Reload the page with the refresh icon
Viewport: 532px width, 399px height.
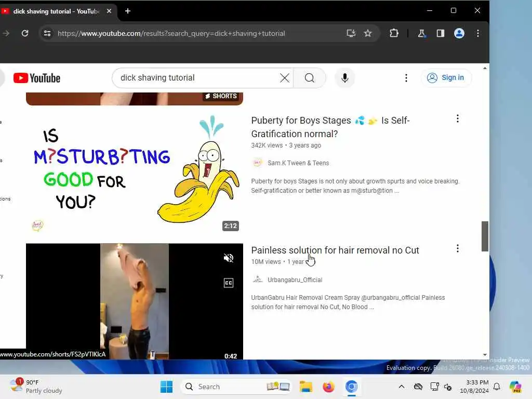tap(25, 33)
